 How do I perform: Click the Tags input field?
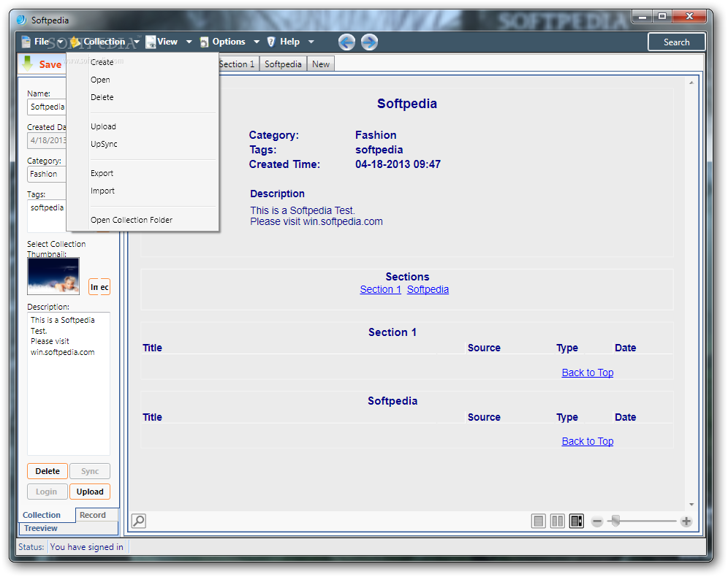[x=47, y=215]
